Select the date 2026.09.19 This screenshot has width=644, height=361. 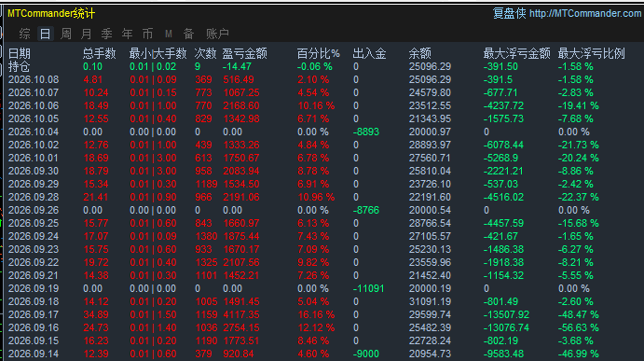click(34, 288)
